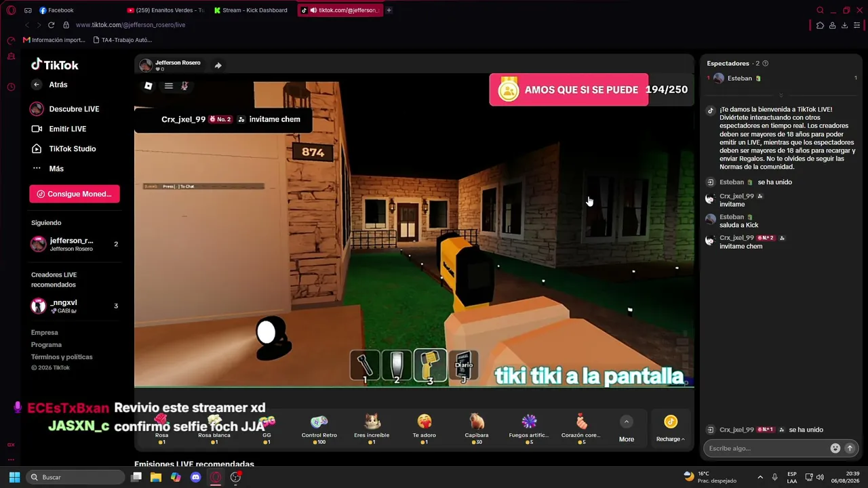Open the Roblox hamburger menu in stream

169,86
